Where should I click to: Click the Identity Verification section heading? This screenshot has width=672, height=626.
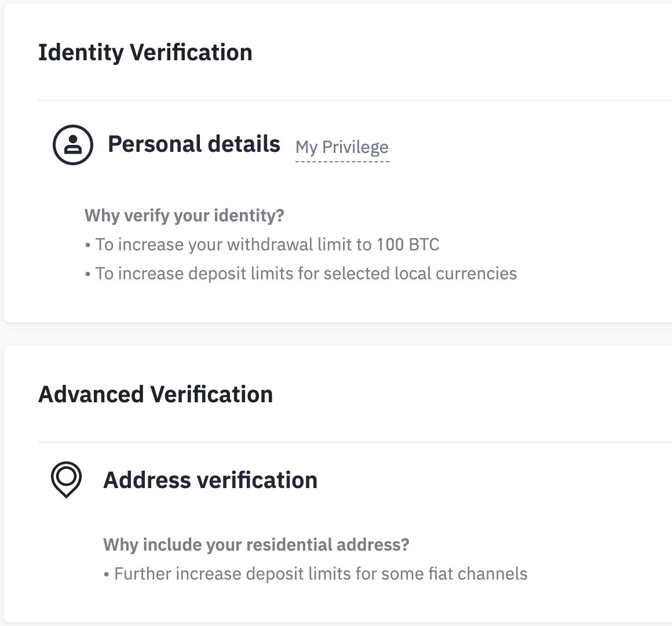coord(145,52)
